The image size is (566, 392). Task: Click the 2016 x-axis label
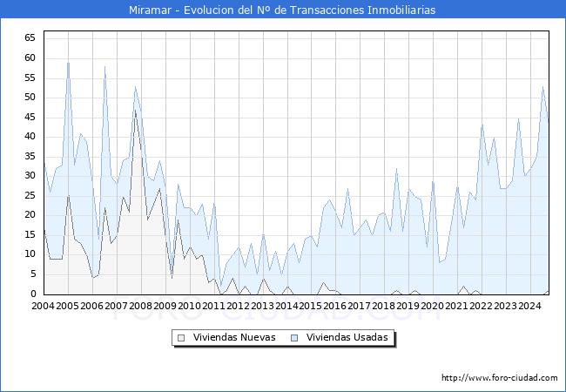coord(335,306)
